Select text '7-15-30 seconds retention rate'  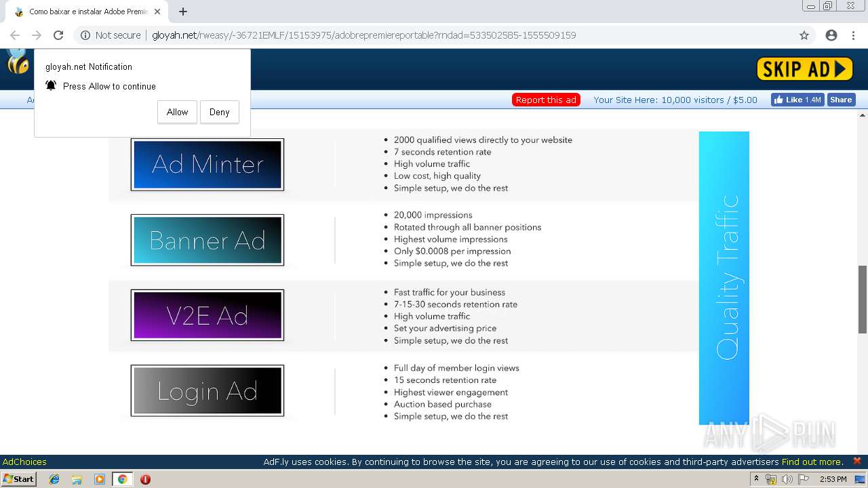pyautogui.click(x=456, y=304)
